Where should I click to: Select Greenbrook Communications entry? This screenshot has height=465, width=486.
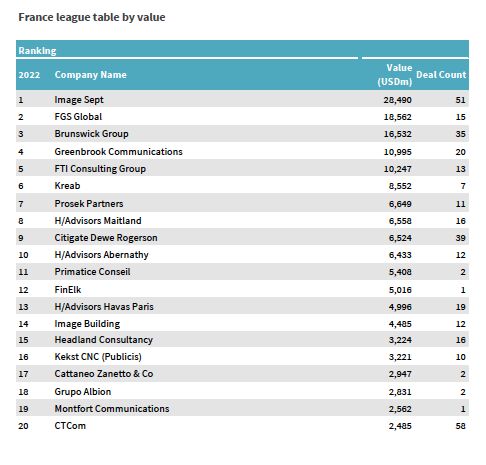[118, 152]
